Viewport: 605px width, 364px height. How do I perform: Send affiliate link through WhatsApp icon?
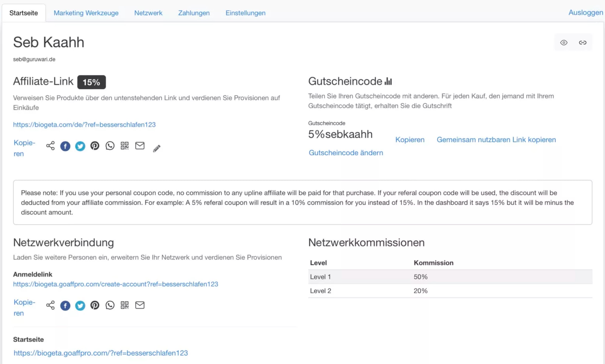pyautogui.click(x=110, y=146)
